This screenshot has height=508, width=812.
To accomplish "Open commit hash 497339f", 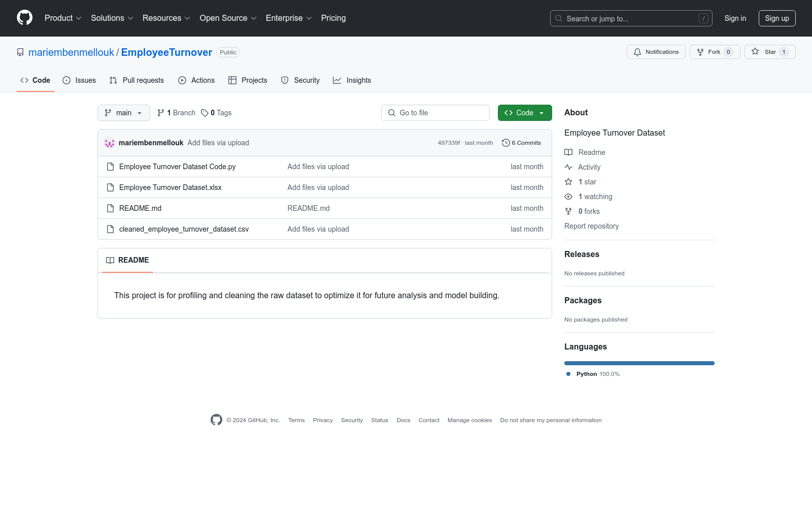I will pyautogui.click(x=449, y=143).
